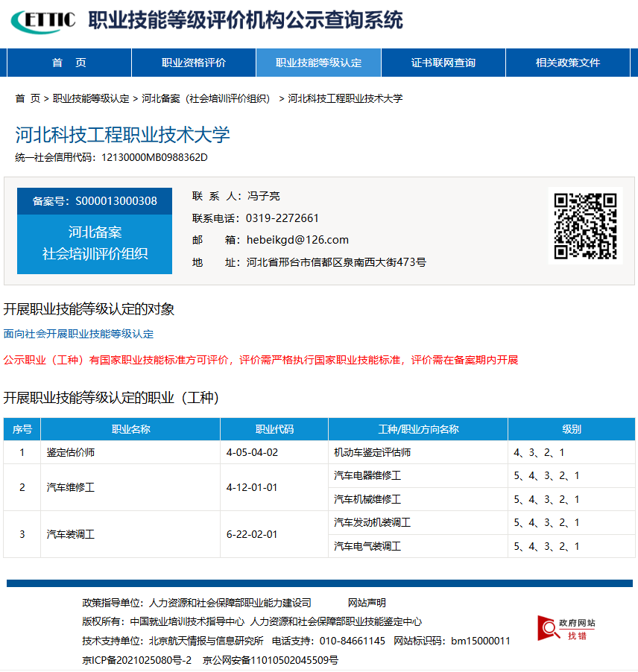Screen dimensions: 638x672
Task: Open the 职业资格评价 menu
Action: click(193, 63)
